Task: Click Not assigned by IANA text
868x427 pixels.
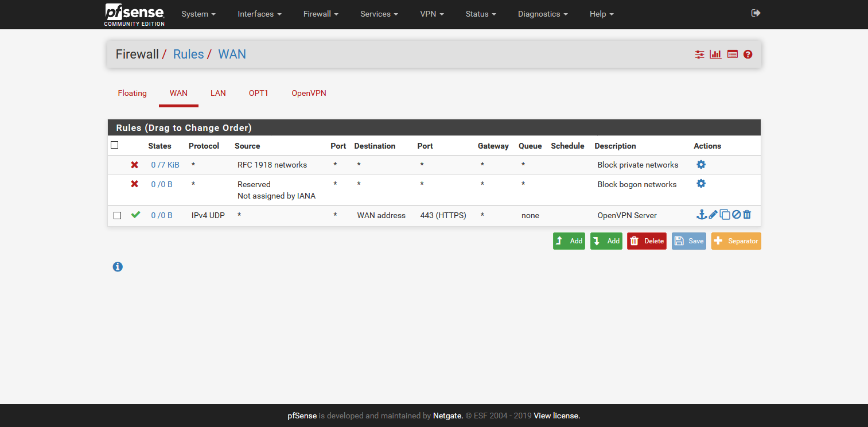Action: 277,196
